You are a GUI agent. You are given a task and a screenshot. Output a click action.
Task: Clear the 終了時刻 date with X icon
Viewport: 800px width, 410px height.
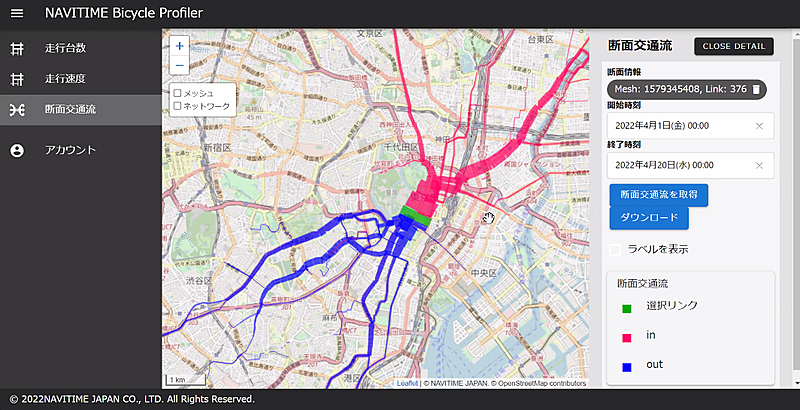tap(759, 165)
